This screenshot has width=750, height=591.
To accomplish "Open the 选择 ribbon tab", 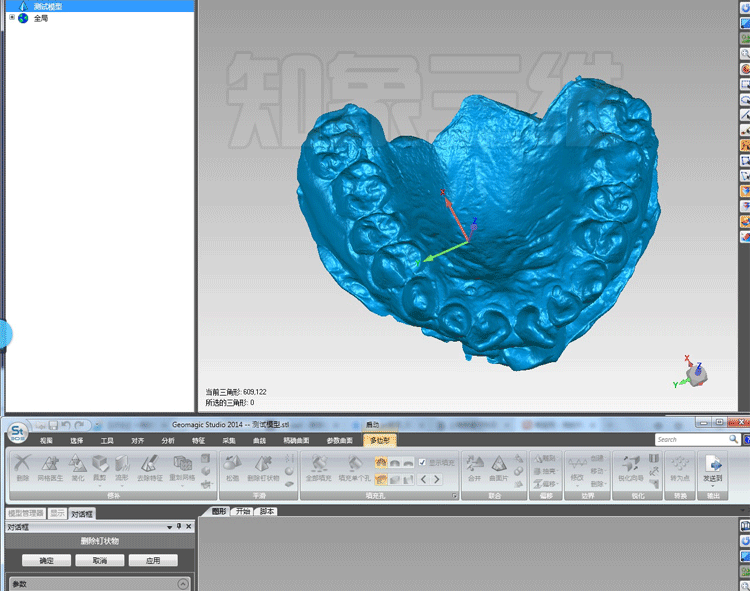I will tap(77, 440).
